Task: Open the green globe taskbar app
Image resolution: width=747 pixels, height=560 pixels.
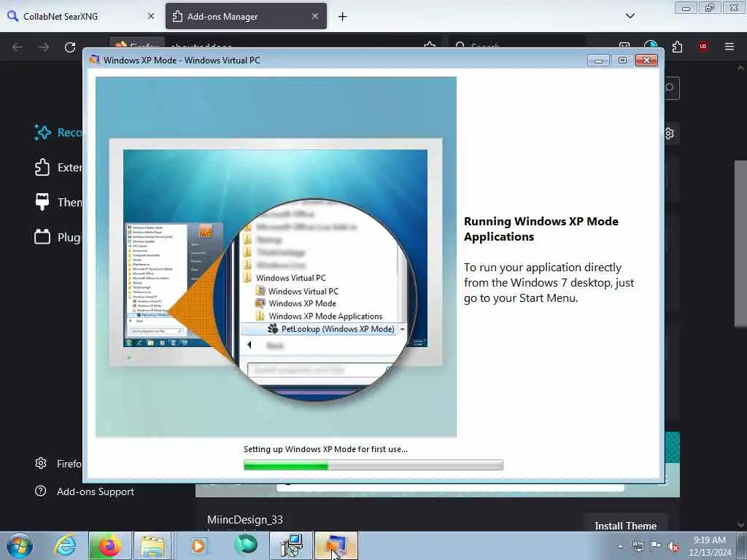Action: (x=246, y=545)
